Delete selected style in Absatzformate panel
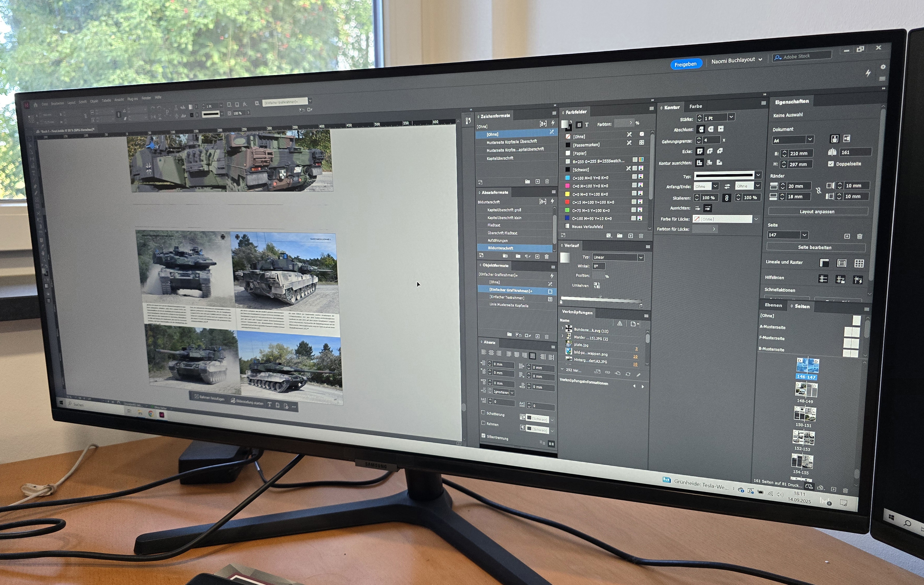Screen dimensions: 924x585 coord(546,256)
